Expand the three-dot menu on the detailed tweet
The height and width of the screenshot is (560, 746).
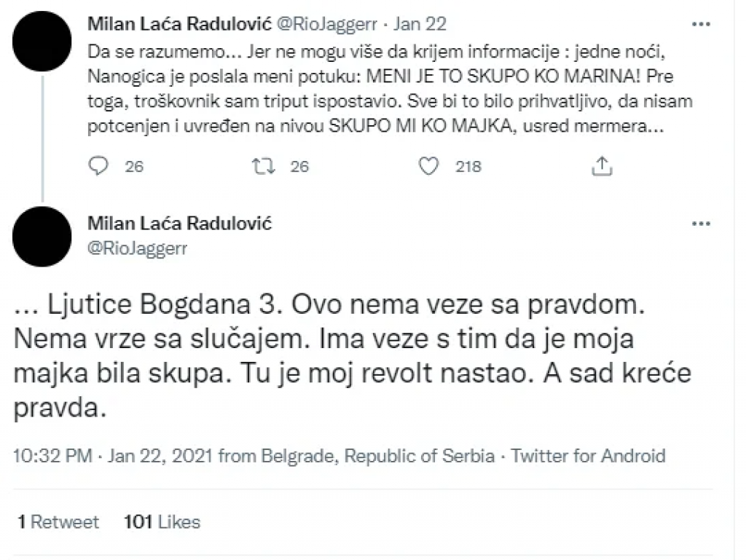pos(702,223)
